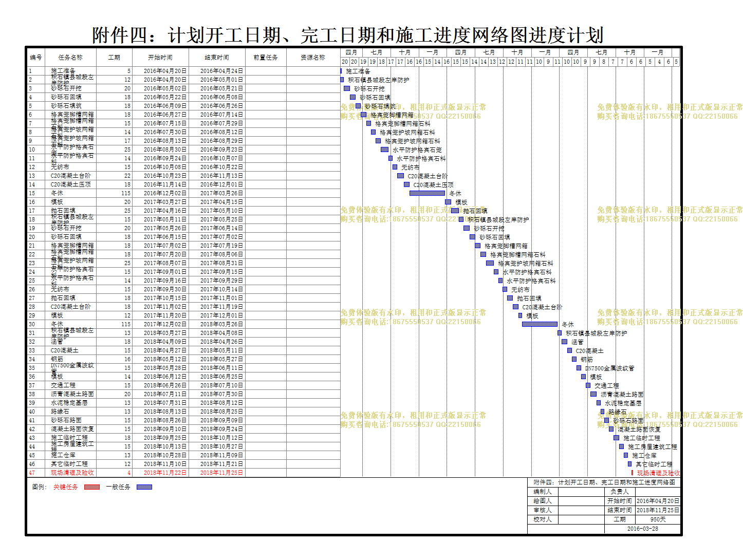This screenshot has height=560, width=743.
Task: Click the Gantt bar for 施工准备
Action: point(341,71)
